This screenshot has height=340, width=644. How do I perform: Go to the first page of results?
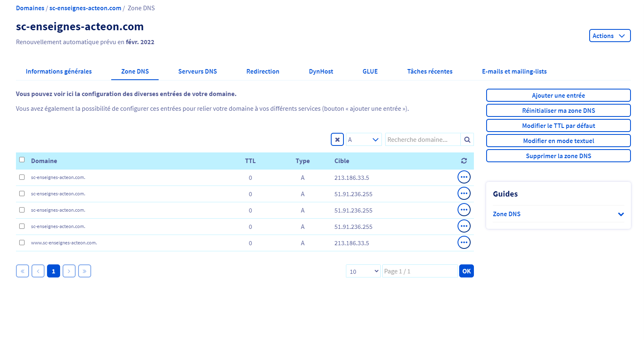pyautogui.click(x=22, y=271)
